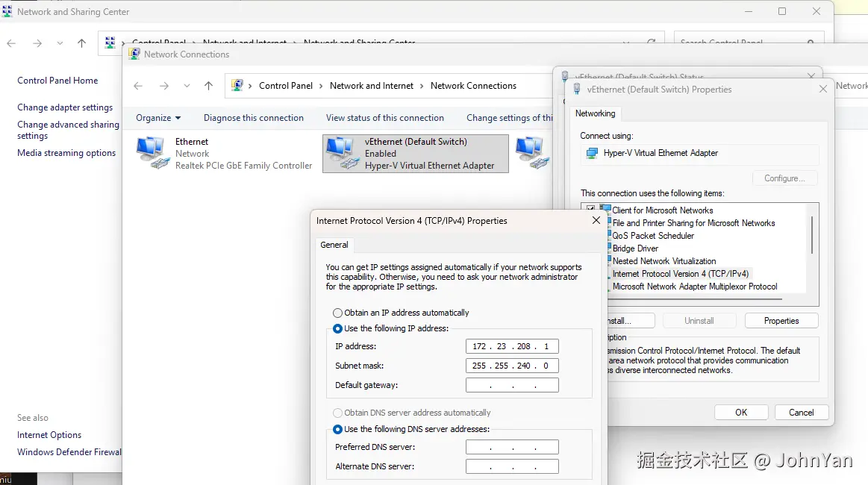Click the Configure... button

(x=785, y=178)
